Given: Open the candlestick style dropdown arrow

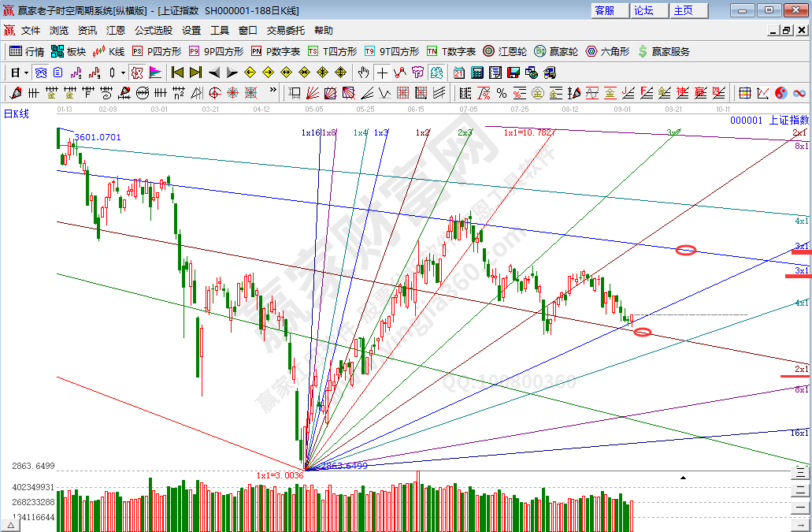Looking at the screenshot, I should click(122, 73).
